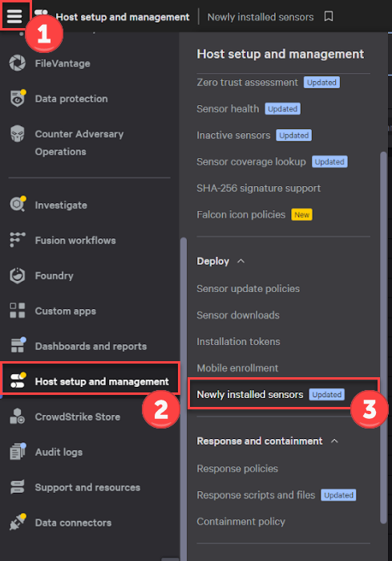Viewport: 392px width, 561px height.
Task: Open Sensor coverage lookup
Action: [251, 161]
